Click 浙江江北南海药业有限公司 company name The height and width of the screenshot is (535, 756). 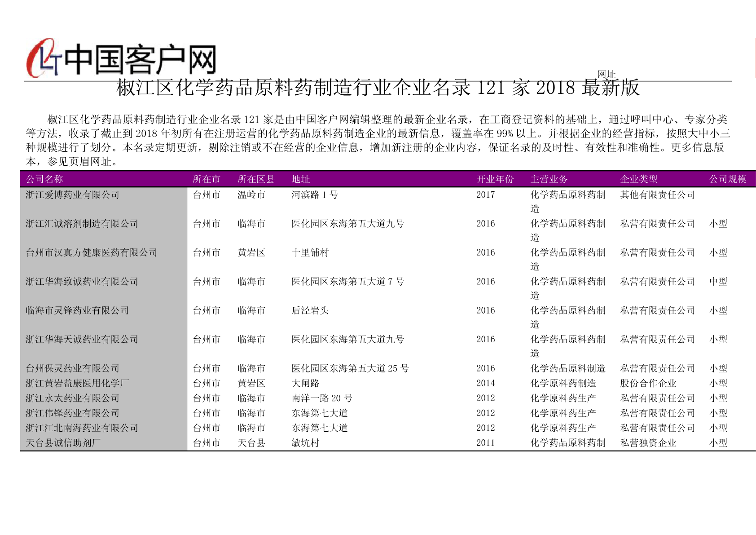(82, 428)
